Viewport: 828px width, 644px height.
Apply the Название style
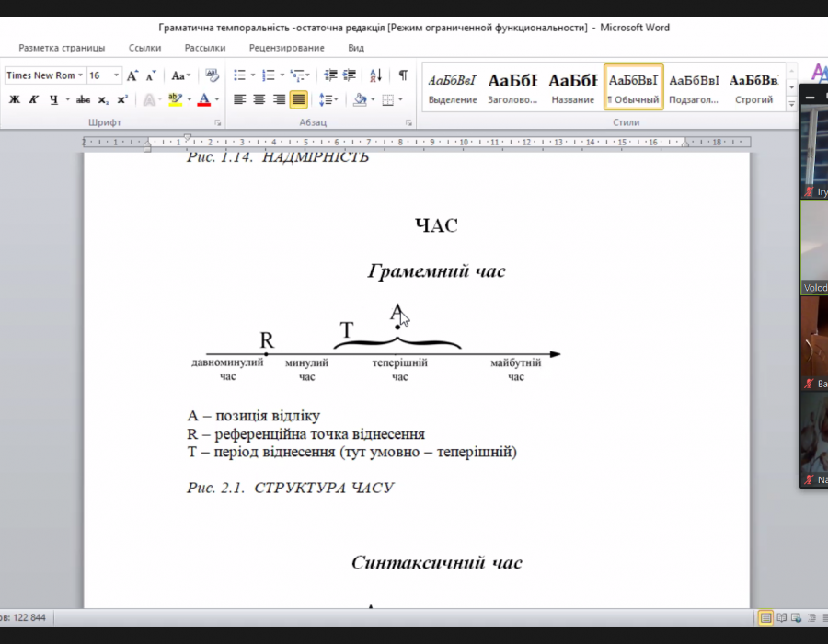pos(572,88)
